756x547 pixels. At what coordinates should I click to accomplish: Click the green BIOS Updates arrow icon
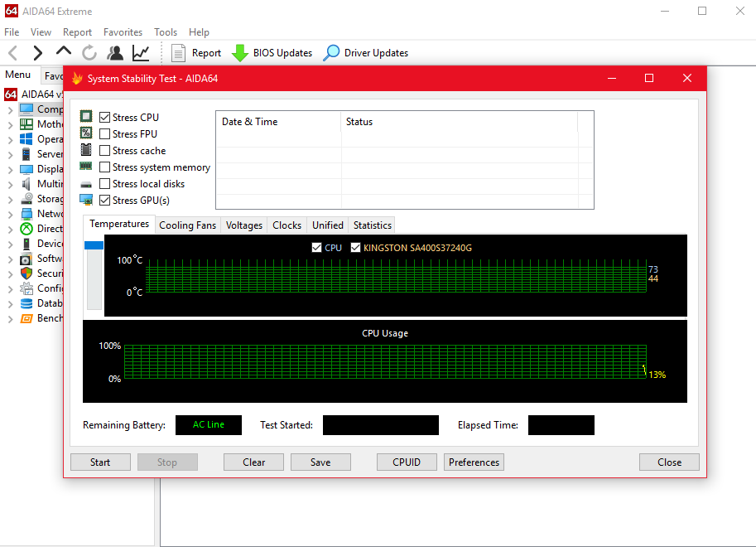(239, 52)
